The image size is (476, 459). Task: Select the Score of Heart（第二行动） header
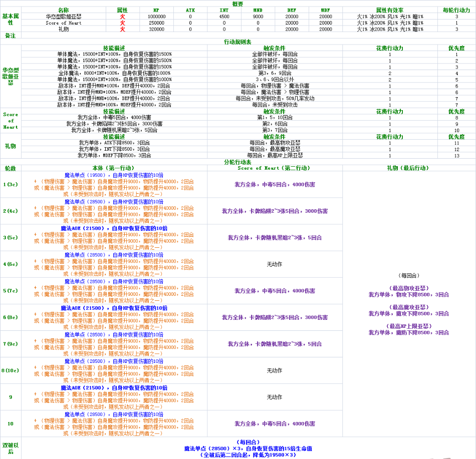tap(274, 168)
